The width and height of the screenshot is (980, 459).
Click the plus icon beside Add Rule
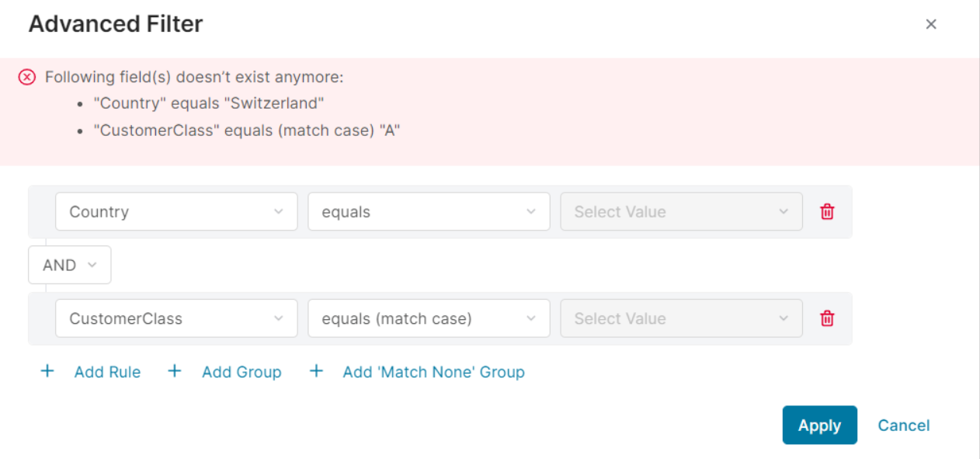click(47, 371)
